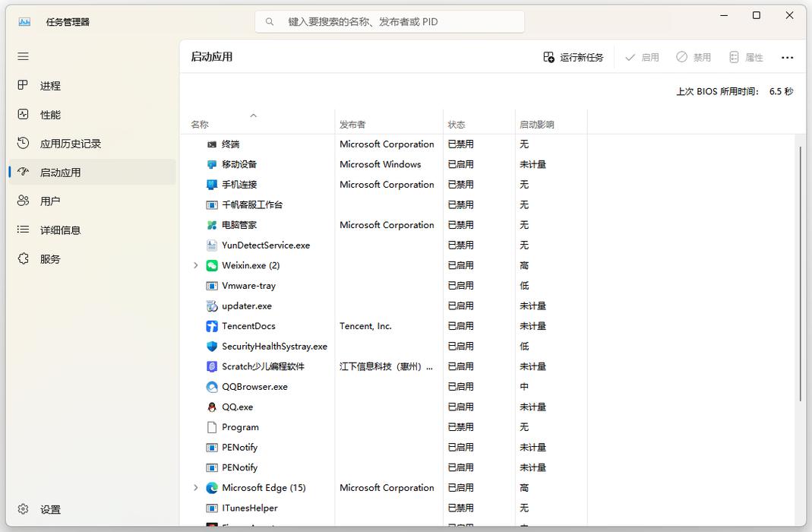Click the 启用 (Enable) button

click(642, 56)
